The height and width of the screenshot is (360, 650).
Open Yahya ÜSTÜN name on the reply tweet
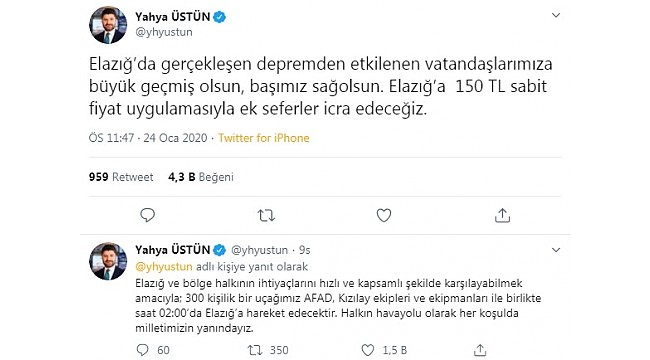[172, 250]
